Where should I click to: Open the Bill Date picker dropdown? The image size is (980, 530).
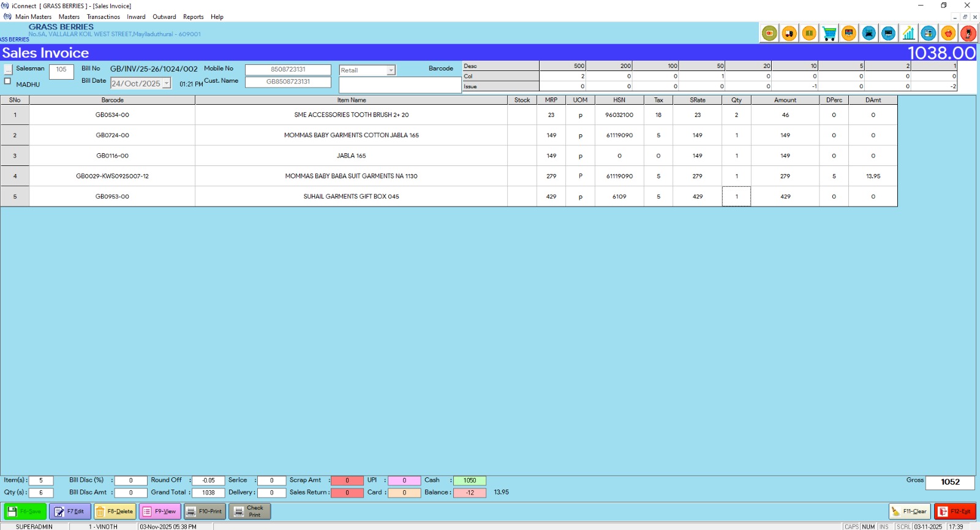point(166,83)
